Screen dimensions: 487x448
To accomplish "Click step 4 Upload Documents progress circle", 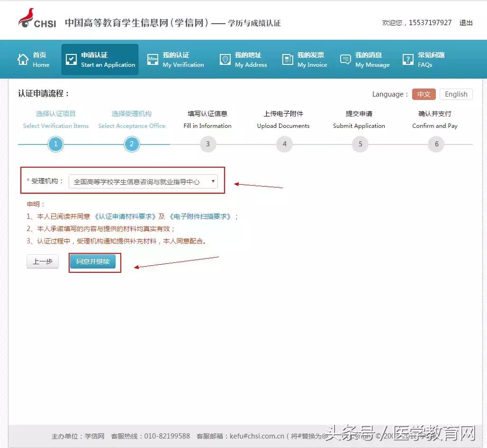I will (x=284, y=144).
